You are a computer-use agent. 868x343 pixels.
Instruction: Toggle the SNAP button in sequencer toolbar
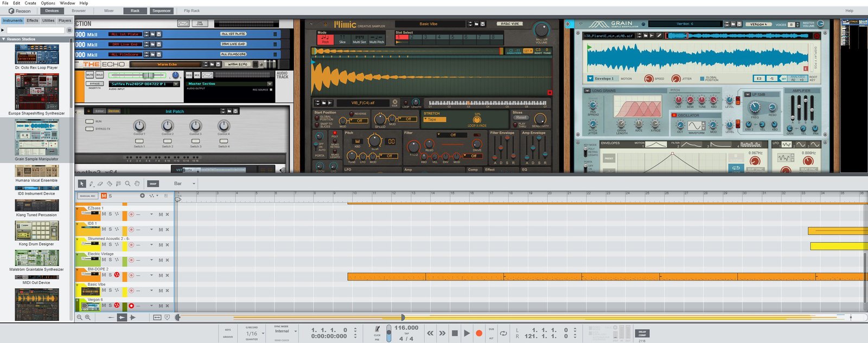pyautogui.click(x=153, y=184)
